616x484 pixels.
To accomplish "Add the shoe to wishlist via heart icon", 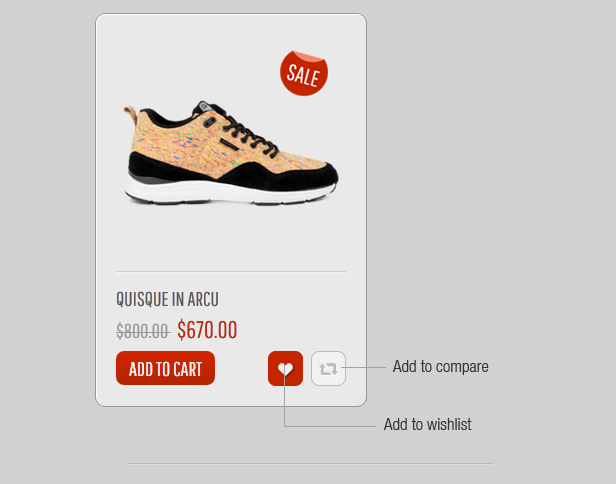I will pos(285,368).
